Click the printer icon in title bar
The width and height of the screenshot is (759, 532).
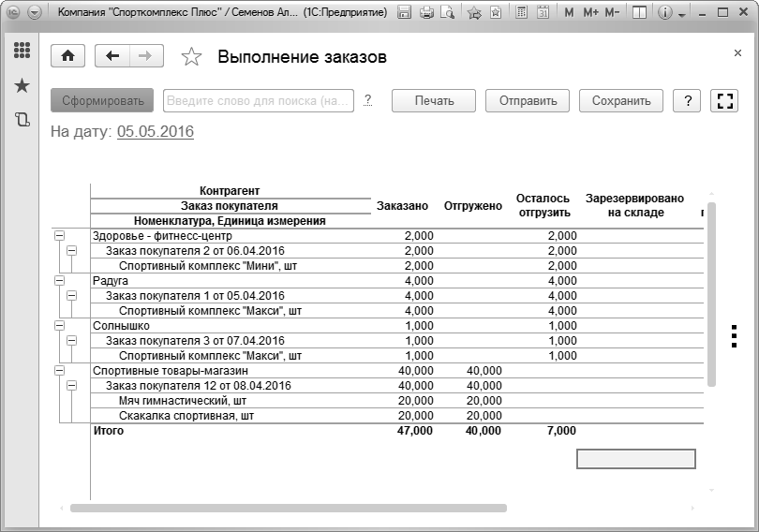(426, 12)
